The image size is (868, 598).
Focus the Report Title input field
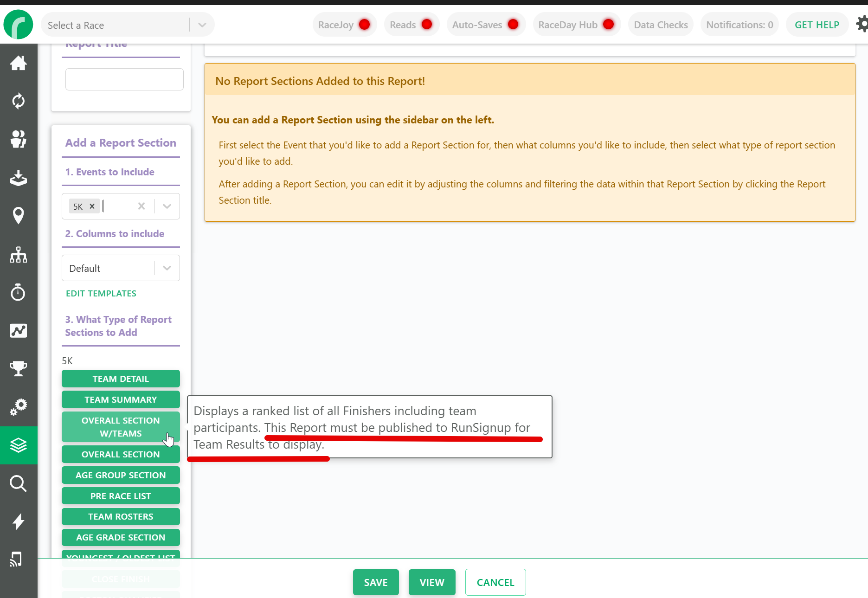tap(124, 79)
